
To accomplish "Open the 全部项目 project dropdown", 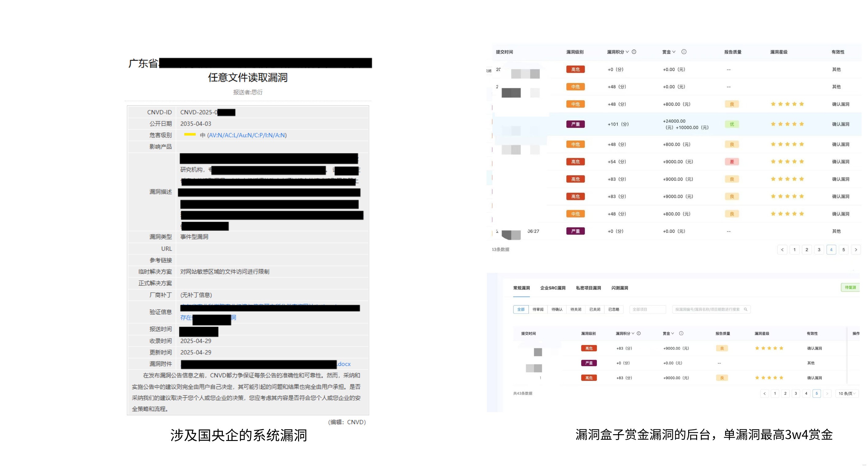I will [x=647, y=309].
